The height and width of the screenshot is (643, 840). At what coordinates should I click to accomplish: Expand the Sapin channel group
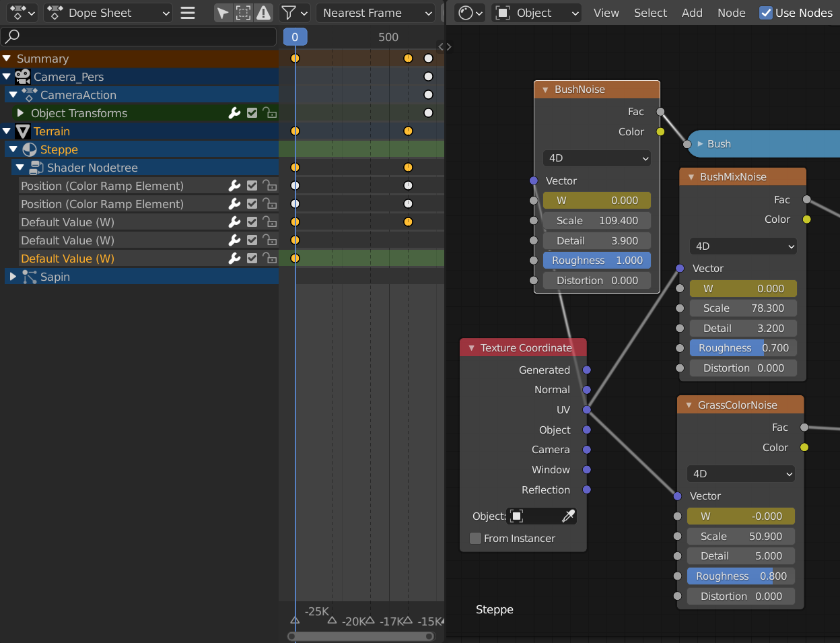click(13, 277)
